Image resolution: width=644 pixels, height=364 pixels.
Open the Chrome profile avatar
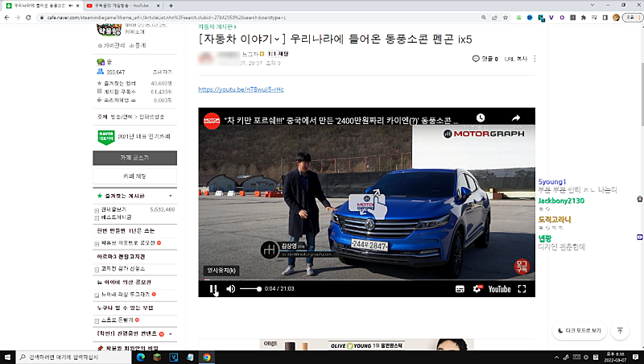pyautogui.click(x=616, y=18)
